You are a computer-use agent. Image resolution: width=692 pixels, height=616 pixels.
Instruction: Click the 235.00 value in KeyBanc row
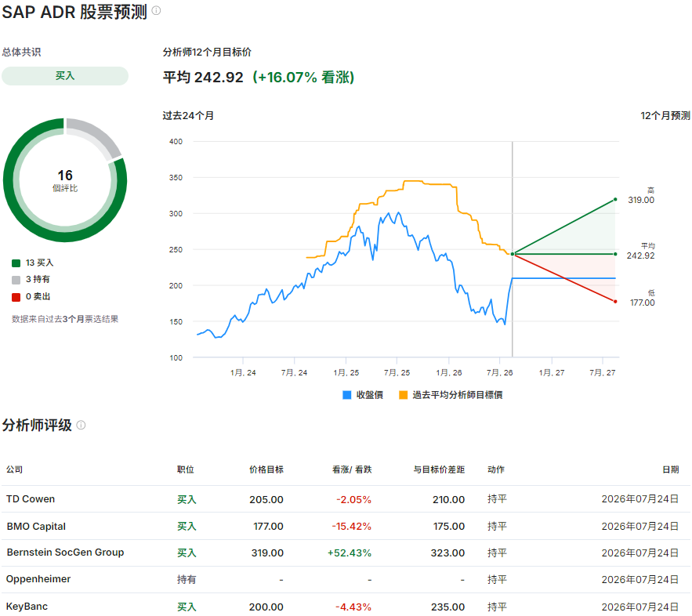tap(447, 607)
